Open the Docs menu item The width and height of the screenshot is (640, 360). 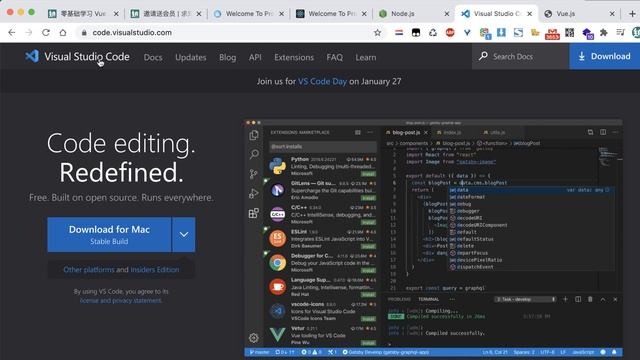click(x=153, y=57)
